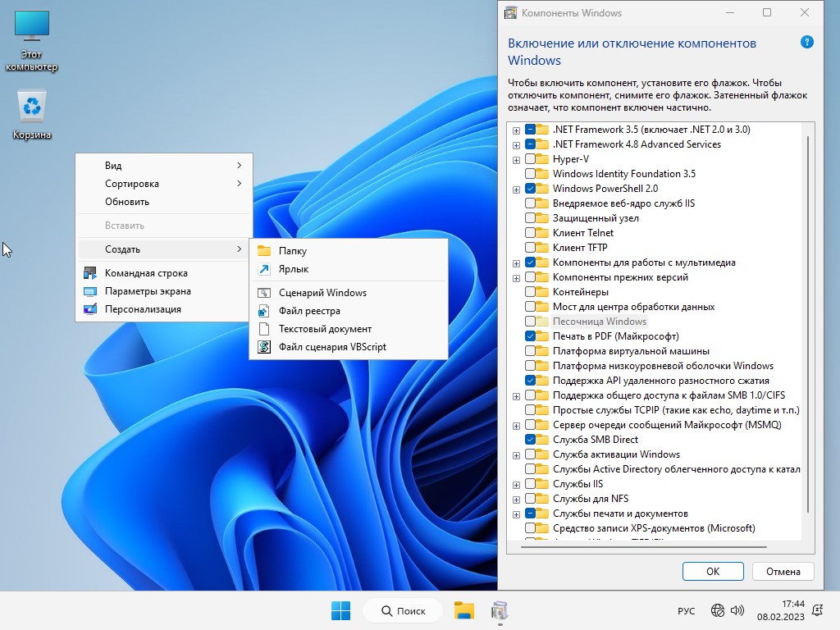
Task: Expand the 'Hyper-V' tree node
Action: pos(517,160)
